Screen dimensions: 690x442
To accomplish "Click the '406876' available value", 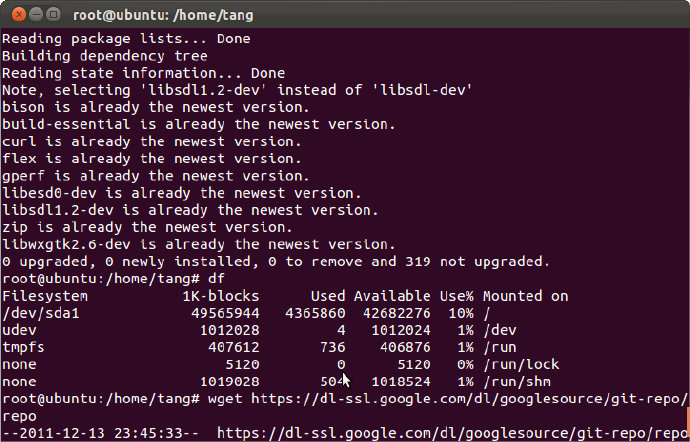I will coord(405,348).
